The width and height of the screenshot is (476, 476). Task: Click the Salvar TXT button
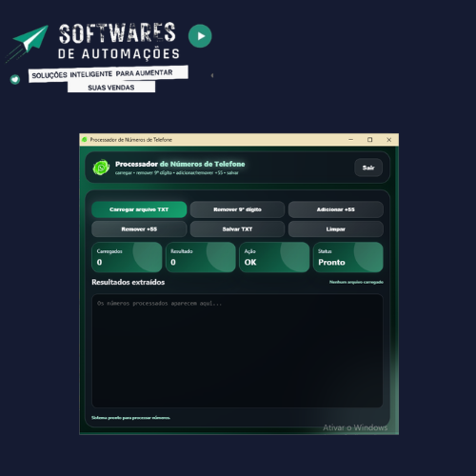click(x=237, y=229)
